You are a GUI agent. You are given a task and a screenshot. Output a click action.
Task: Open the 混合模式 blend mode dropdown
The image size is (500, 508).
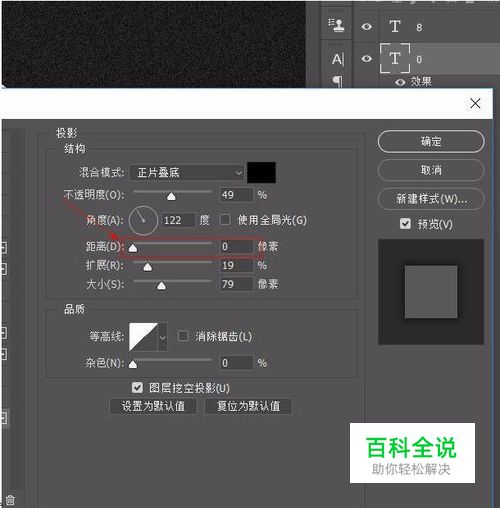188,173
